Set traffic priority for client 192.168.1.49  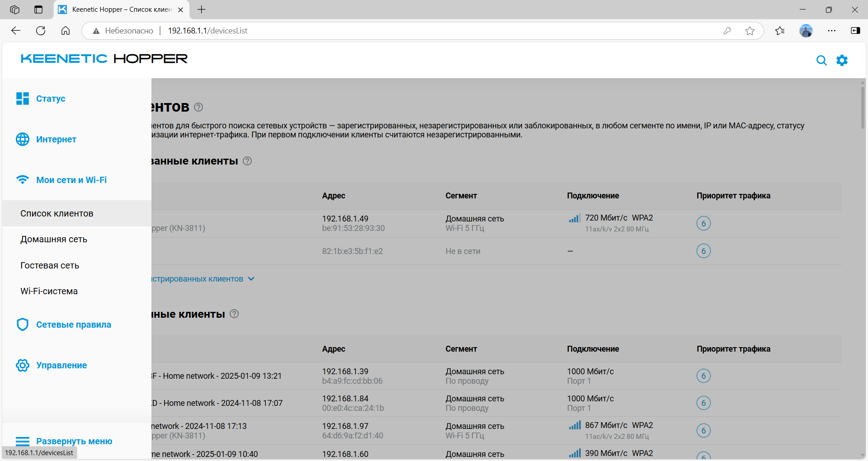703,223
